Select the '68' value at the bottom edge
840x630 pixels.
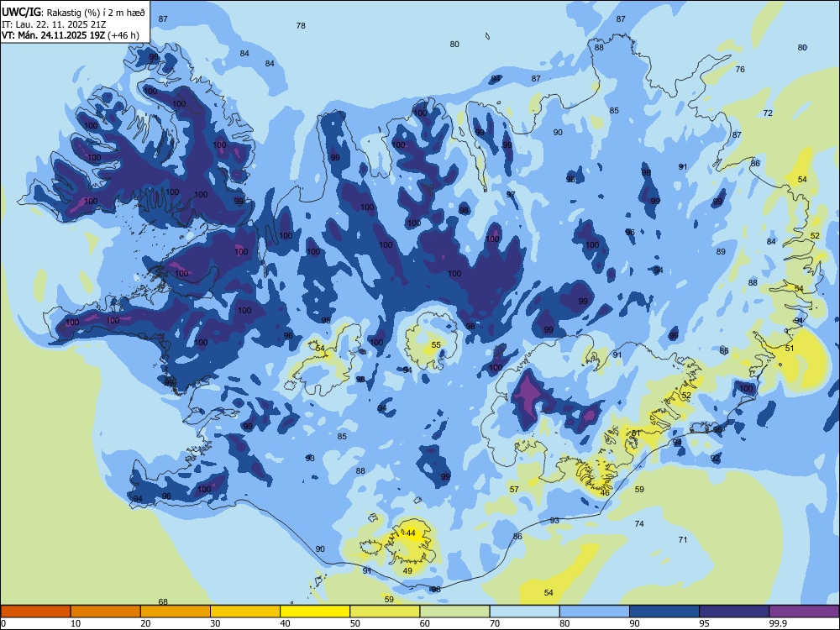click(164, 602)
